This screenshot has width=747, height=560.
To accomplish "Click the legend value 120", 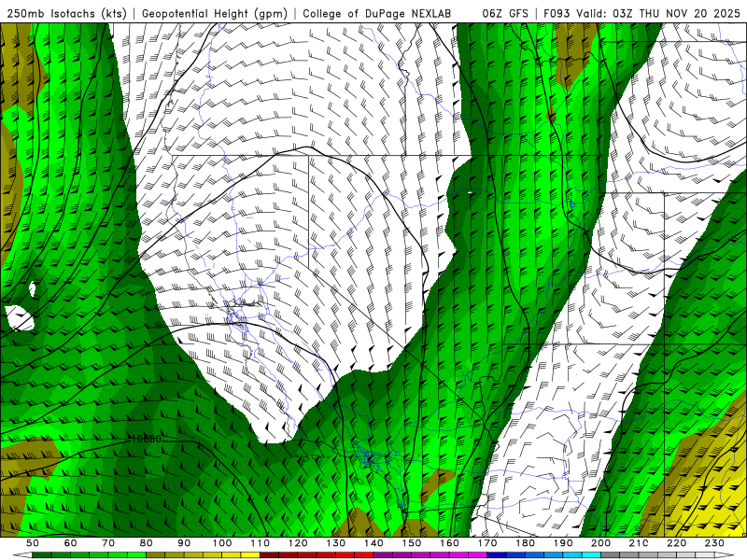I will click(x=298, y=543).
